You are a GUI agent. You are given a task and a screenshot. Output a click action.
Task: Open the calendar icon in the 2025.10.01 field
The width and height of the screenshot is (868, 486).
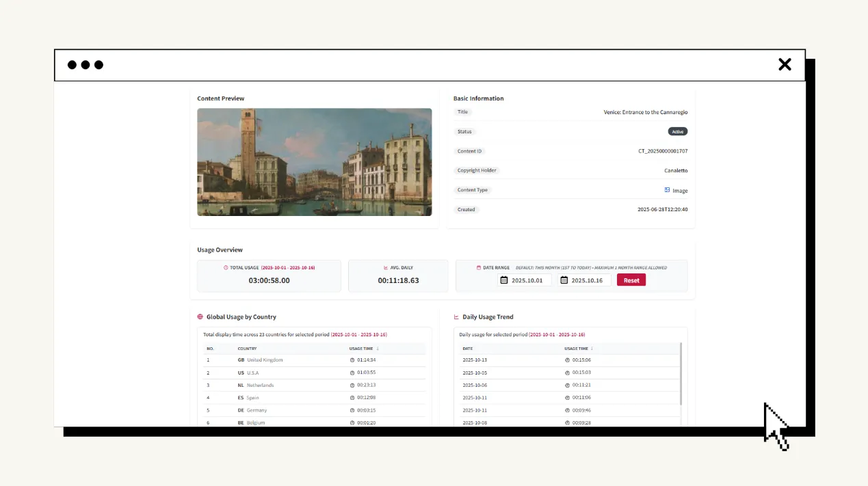click(504, 280)
